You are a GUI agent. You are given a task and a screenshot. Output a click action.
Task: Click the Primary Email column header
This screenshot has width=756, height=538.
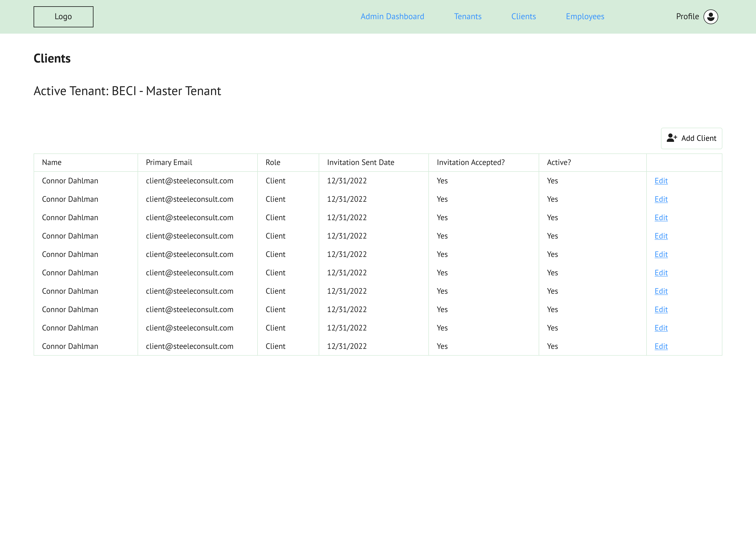point(169,163)
